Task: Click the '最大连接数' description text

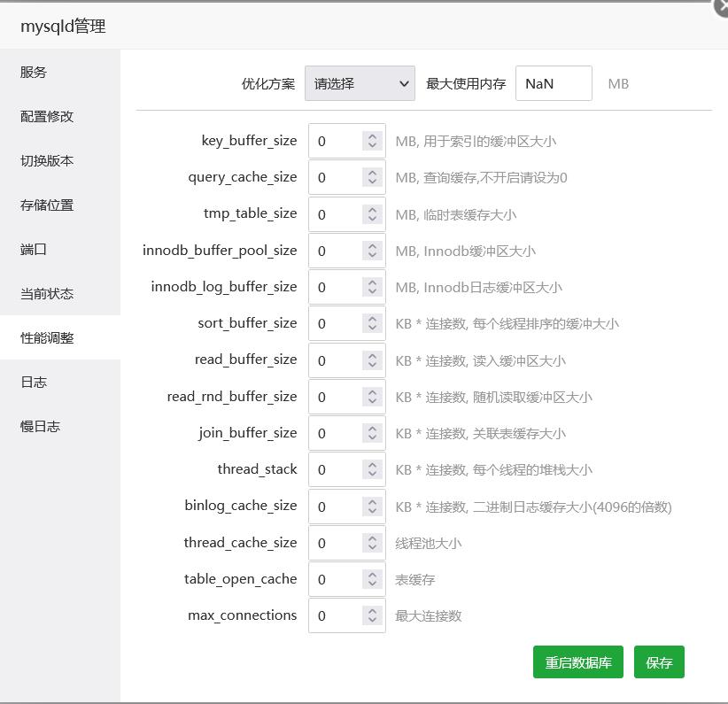Action: pos(428,616)
